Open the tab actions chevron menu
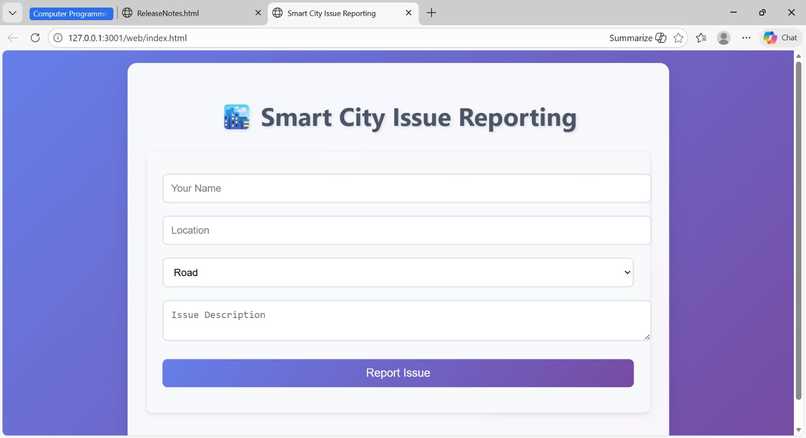 [12, 13]
